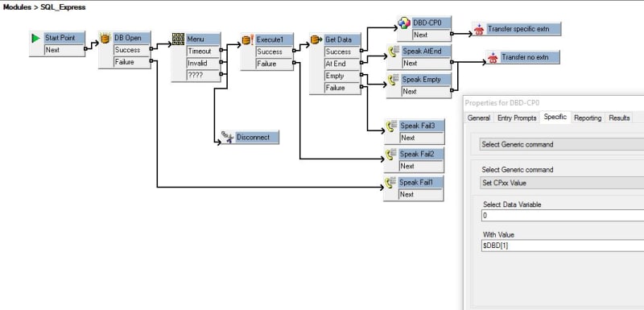Viewport: 644px width, 310px height.
Task: Select the Speak Fail2 title label
Action: pos(421,154)
